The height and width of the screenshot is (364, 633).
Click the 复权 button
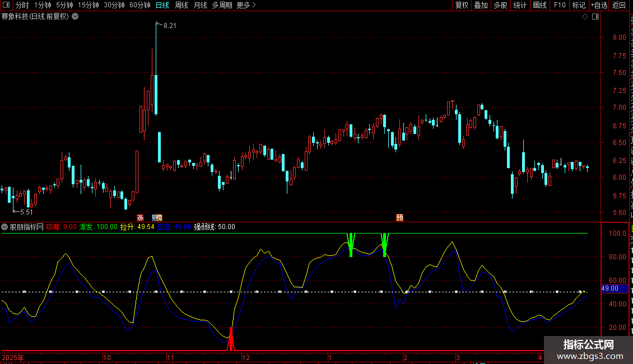pos(462,5)
